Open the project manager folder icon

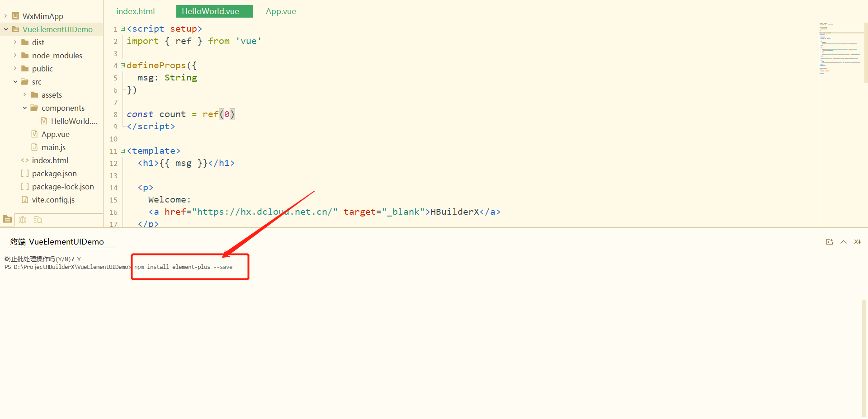tap(7, 220)
